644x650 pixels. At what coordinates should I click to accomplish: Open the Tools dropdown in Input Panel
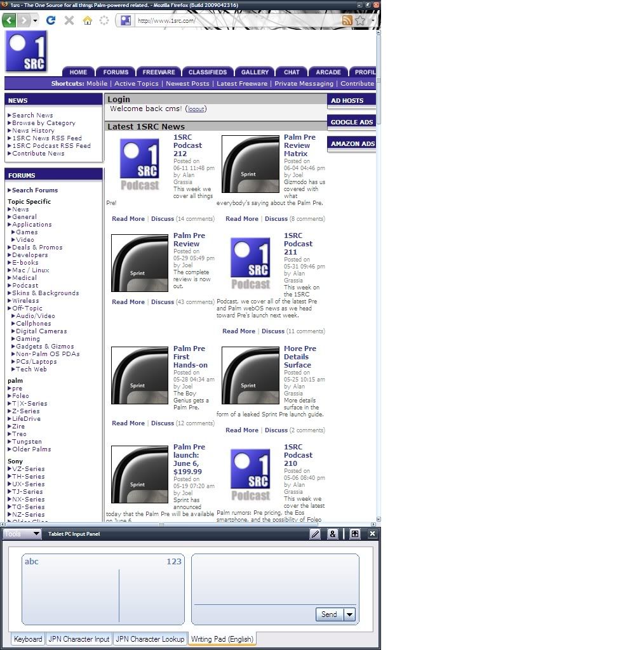pyautogui.click(x=22, y=533)
